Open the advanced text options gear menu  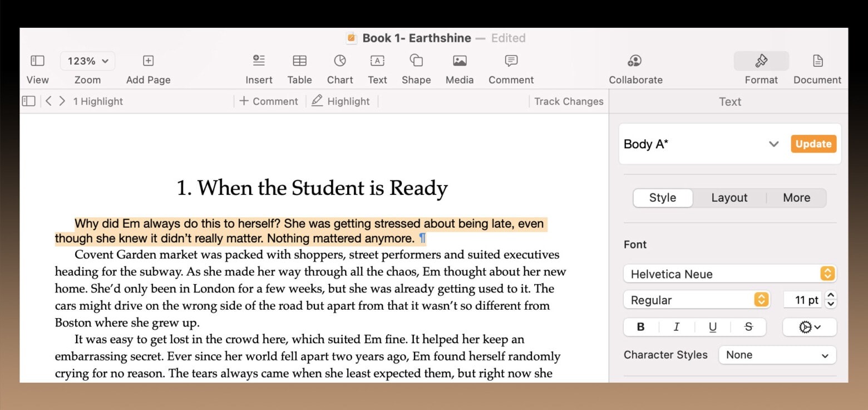click(810, 327)
